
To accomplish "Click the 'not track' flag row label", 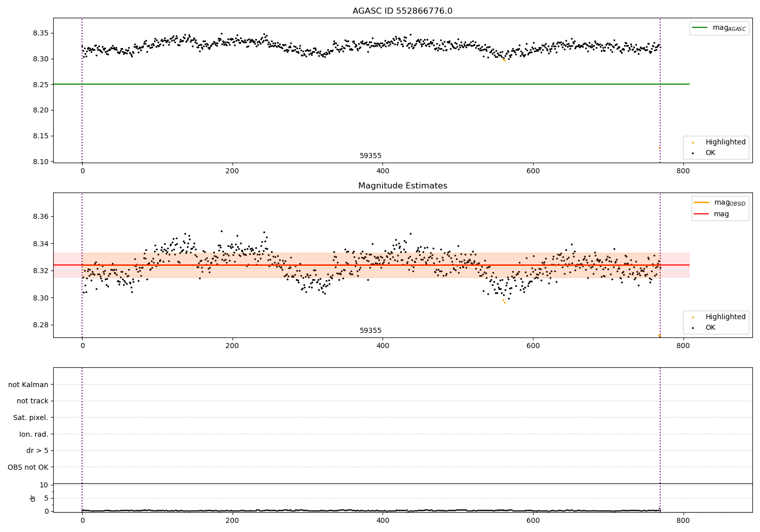I will (x=32, y=401).
